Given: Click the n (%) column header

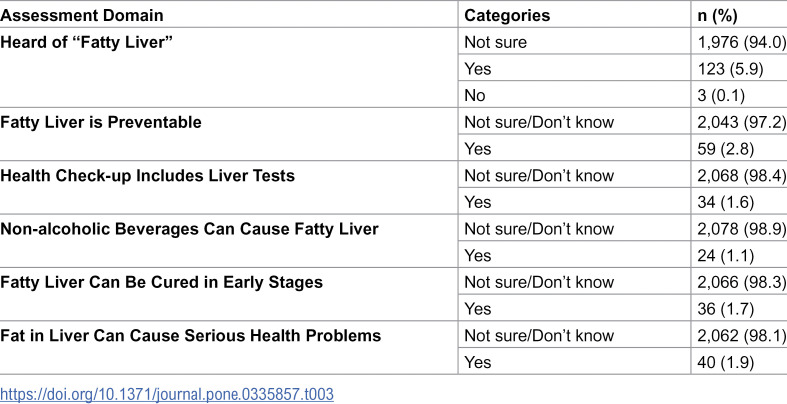Looking at the screenshot, I should (717, 16).
